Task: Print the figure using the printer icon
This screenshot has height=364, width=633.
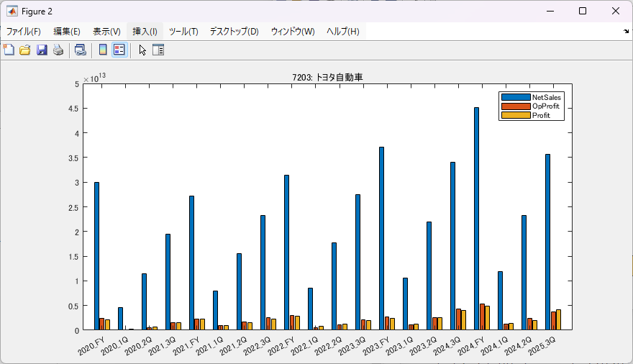Action: click(x=58, y=50)
